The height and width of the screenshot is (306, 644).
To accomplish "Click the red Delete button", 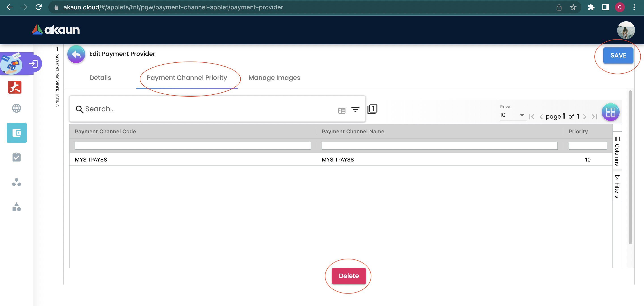I will point(349,276).
